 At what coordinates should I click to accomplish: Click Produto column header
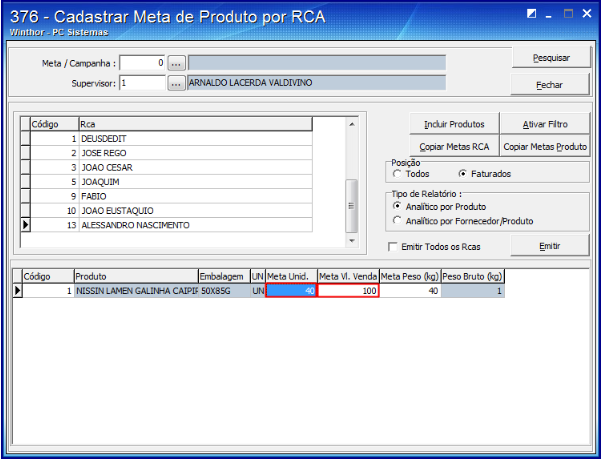(136, 276)
